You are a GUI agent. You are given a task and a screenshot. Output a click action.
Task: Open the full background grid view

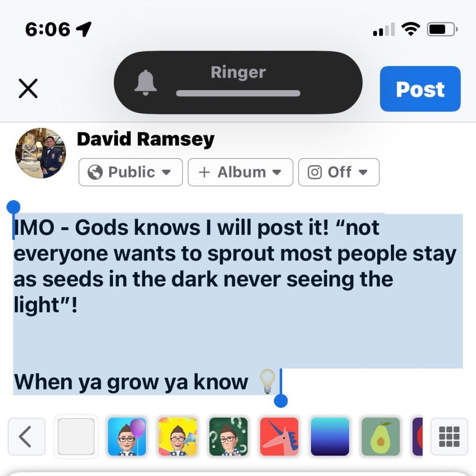(x=450, y=436)
